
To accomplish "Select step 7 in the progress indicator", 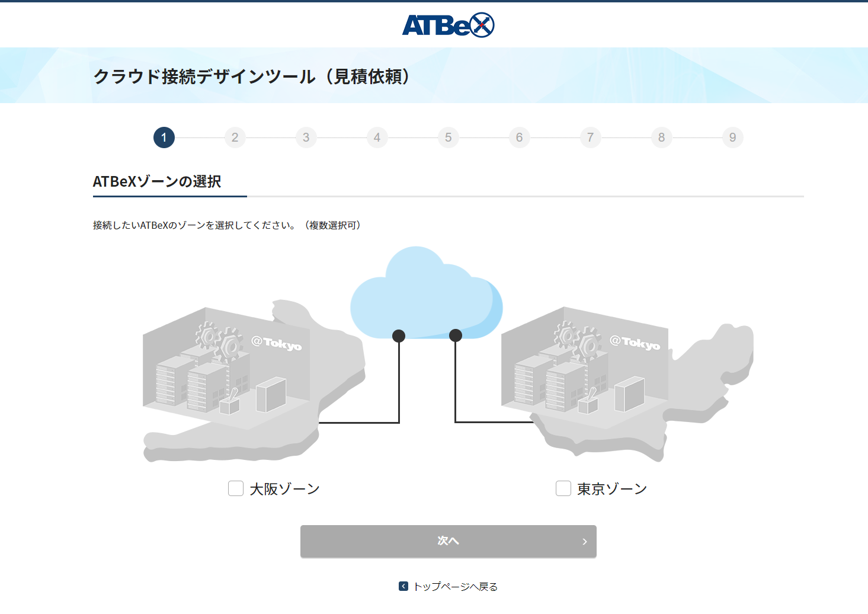I will click(591, 137).
